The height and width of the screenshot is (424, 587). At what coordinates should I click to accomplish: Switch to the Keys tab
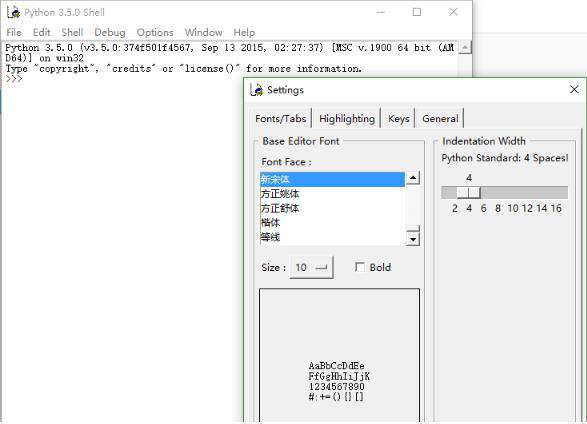tap(399, 119)
